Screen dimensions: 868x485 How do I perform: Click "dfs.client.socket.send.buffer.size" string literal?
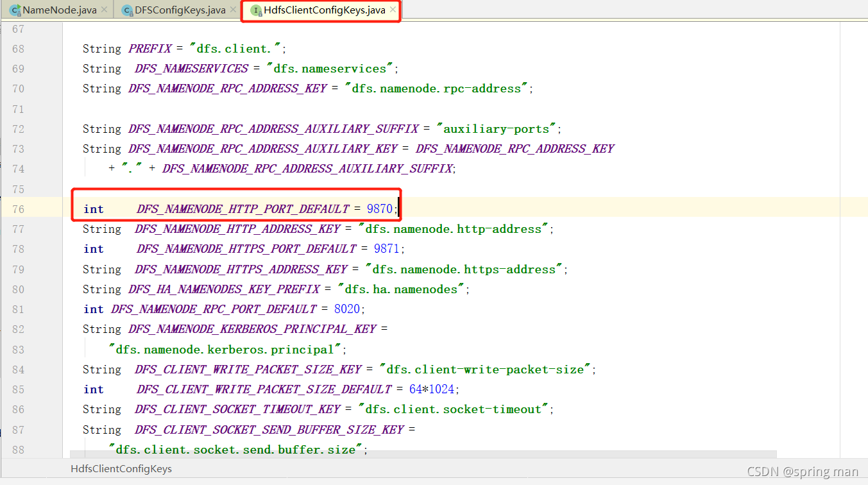click(x=235, y=450)
